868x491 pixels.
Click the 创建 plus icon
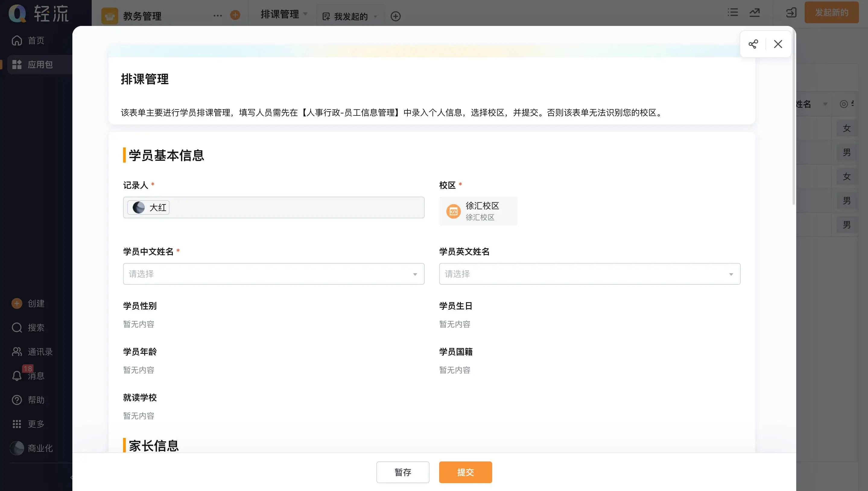(17, 303)
